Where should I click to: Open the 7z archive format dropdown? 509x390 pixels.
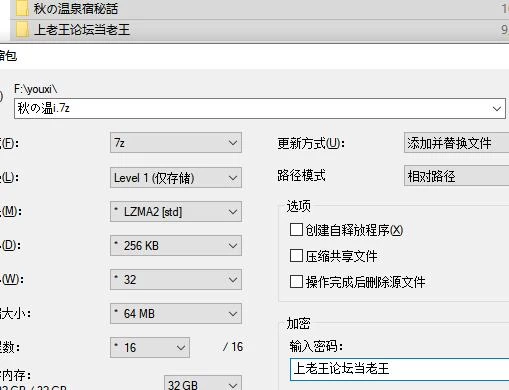point(176,143)
